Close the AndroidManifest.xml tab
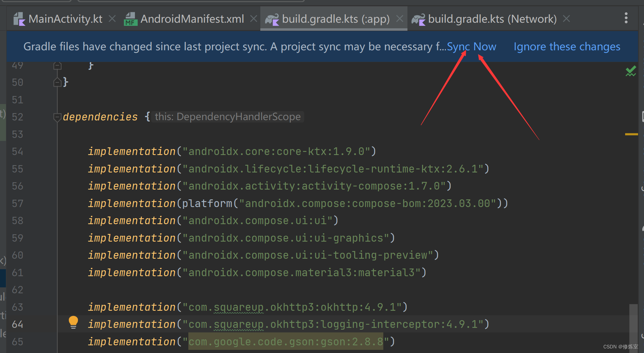 [x=253, y=19]
